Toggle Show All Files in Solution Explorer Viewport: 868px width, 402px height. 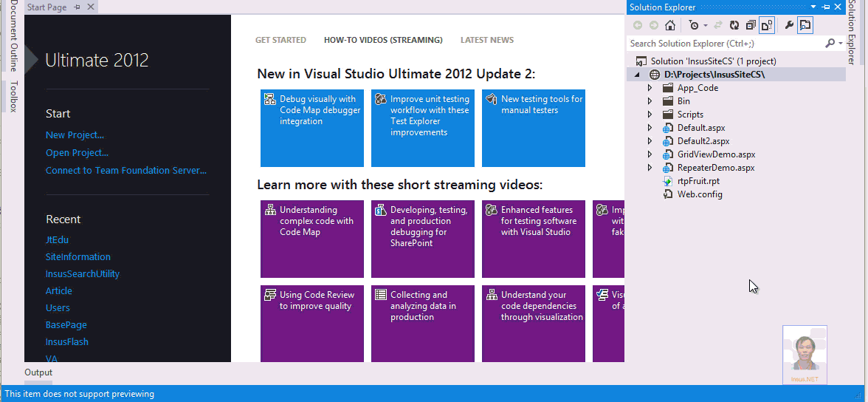click(x=767, y=25)
